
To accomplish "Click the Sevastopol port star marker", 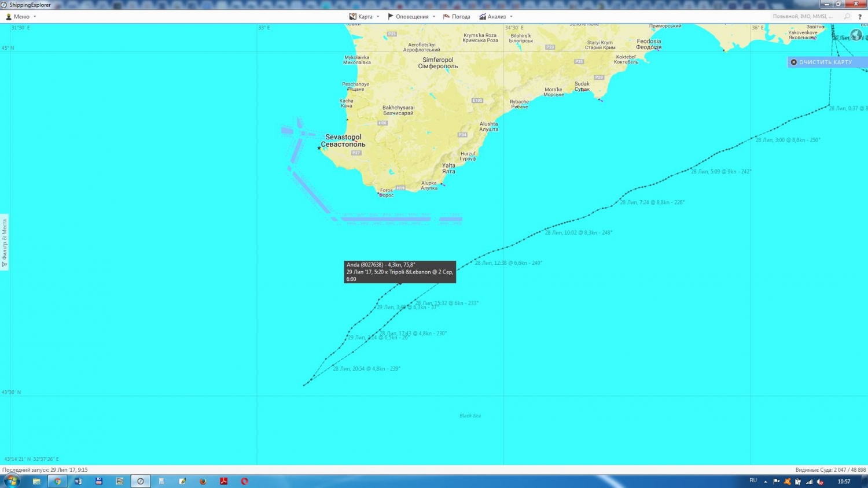I will tap(319, 148).
